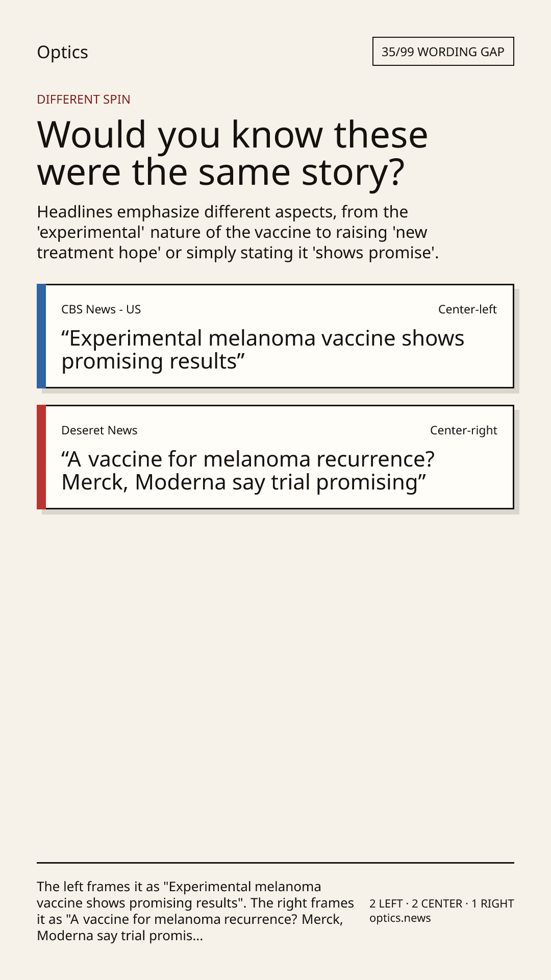Click the Optics logo text

pos(62,52)
